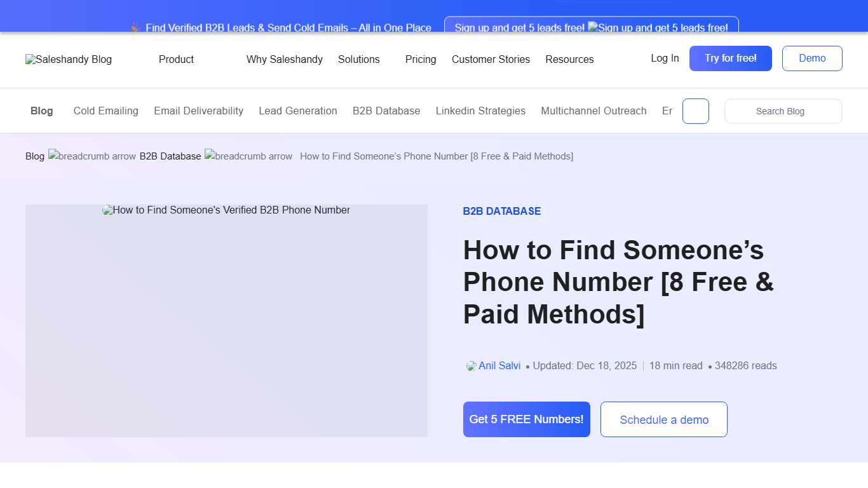
Task: Click Anil Salvi's author avatar
Action: pos(470,365)
